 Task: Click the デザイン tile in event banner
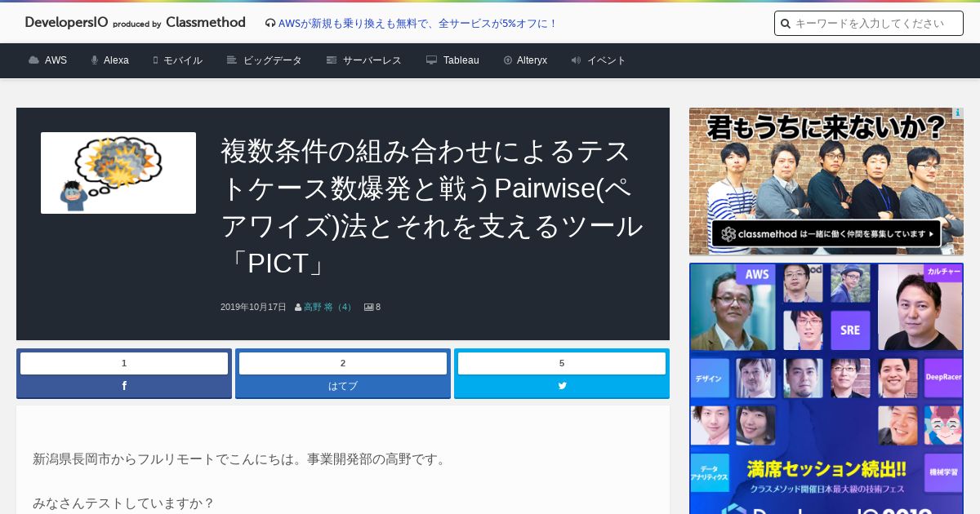[709, 378]
